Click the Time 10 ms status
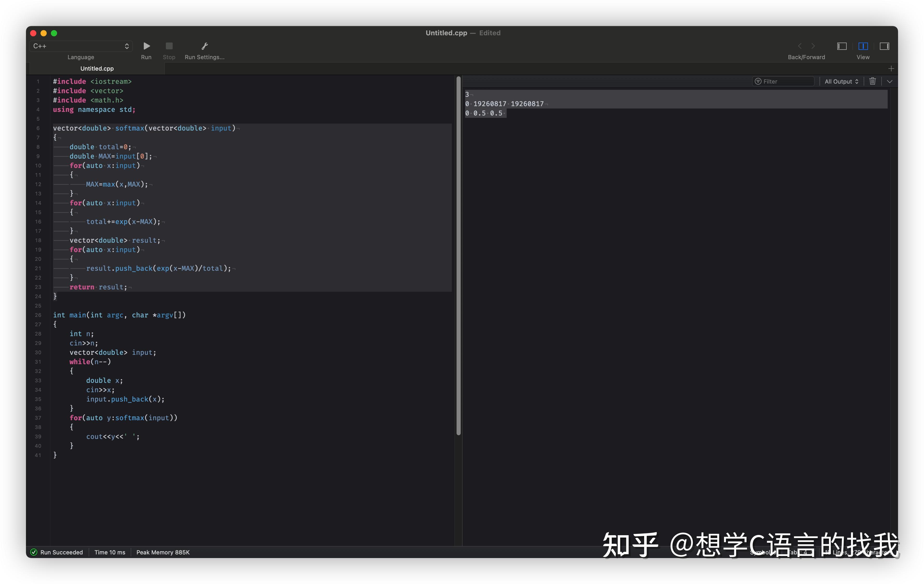The width and height of the screenshot is (924, 584). coord(110,552)
